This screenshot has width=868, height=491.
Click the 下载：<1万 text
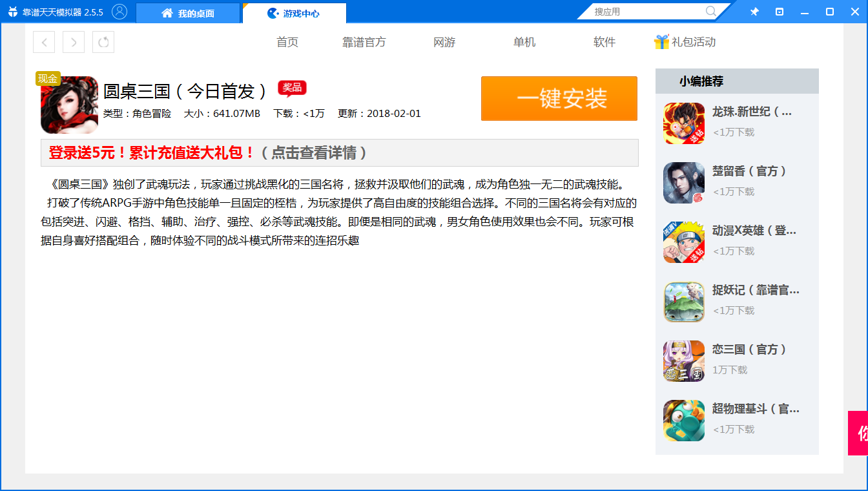click(299, 114)
